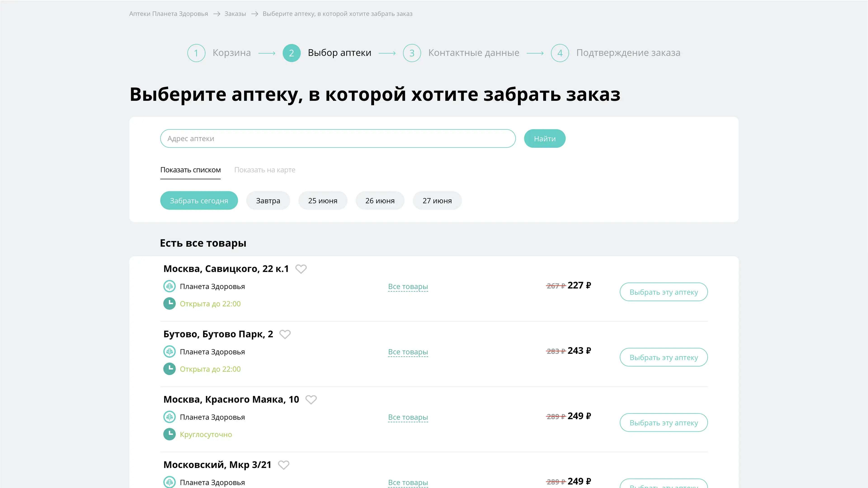The image size is (868, 488).
Task: Mark Красного Маяка, 10 as favorite
Action: pyautogui.click(x=311, y=399)
